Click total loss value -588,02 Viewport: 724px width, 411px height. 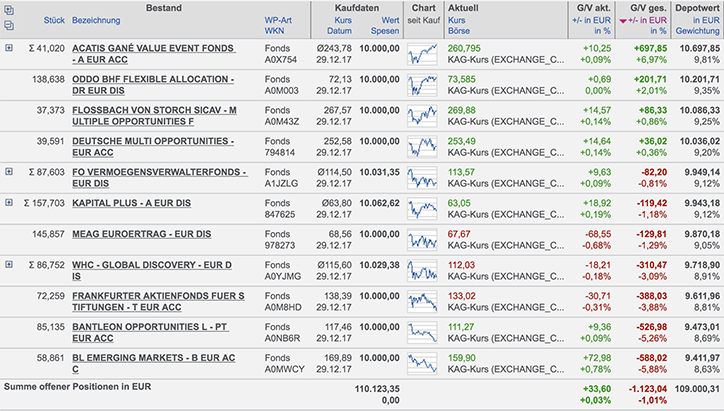click(652, 357)
